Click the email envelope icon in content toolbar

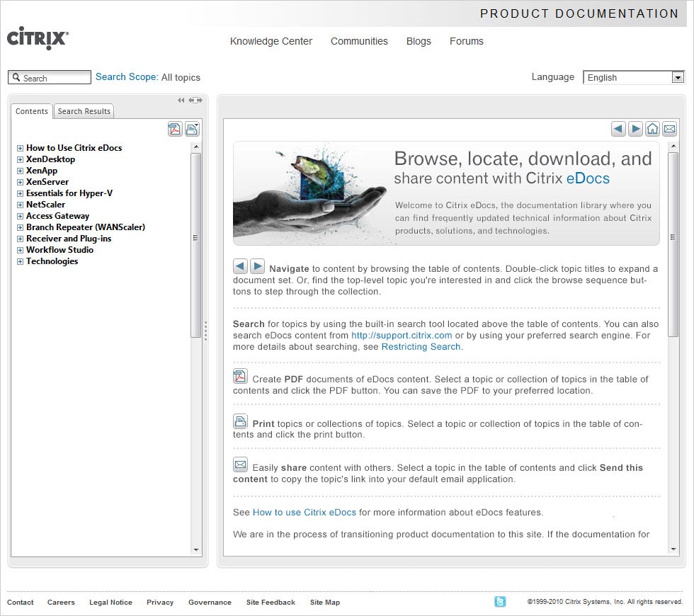pyautogui.click(x=670, y=129)
